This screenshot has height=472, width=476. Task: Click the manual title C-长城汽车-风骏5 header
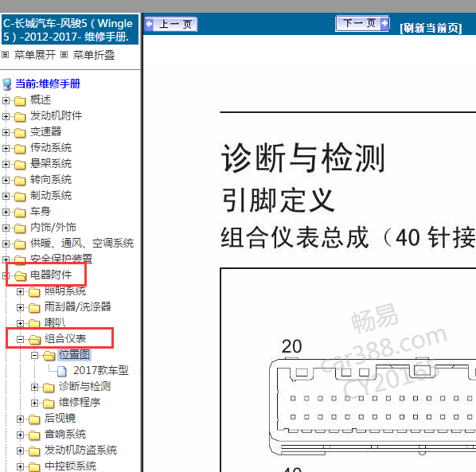69,29
